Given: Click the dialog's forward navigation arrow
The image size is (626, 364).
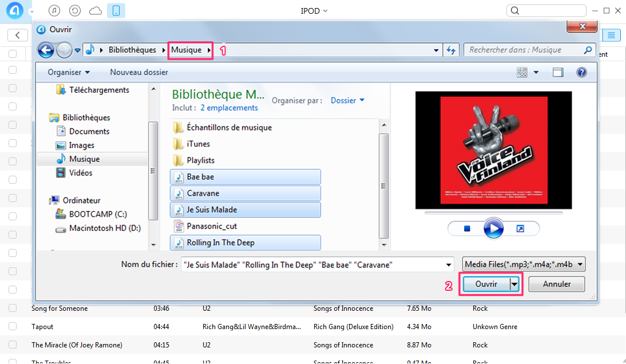Looking at the screenshot, I should (64, 50).
